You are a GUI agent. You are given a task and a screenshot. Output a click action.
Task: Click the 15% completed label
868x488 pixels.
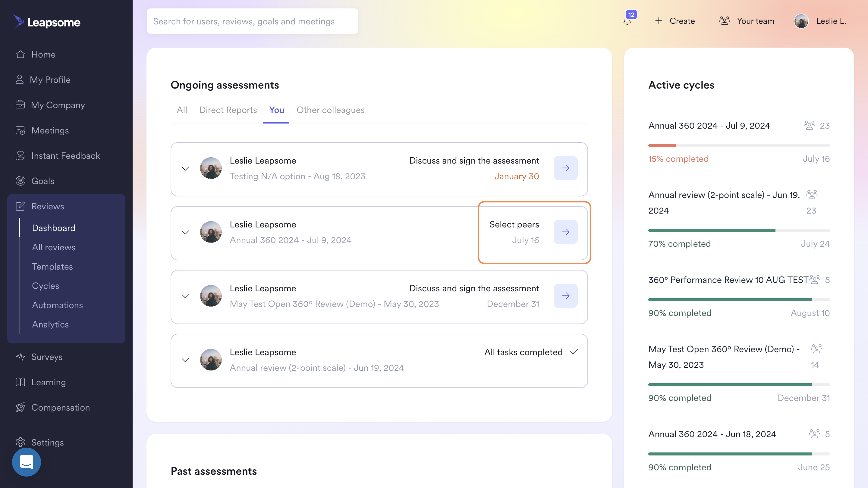tap(678, 159)
